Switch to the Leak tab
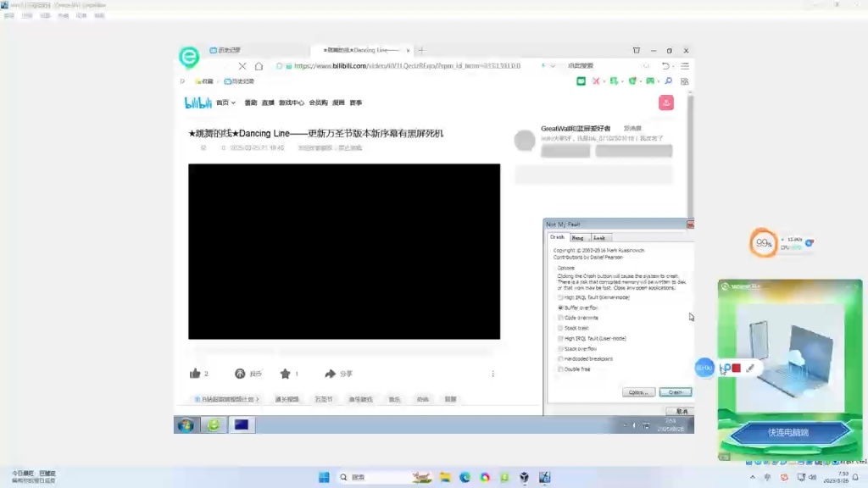This screenshot has width=868, height=488. pos(599,238)
